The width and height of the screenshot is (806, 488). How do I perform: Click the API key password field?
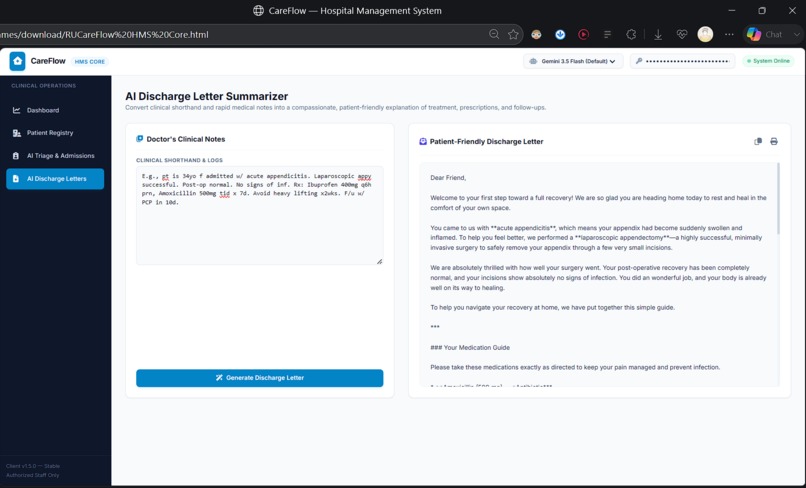[683, 61]
